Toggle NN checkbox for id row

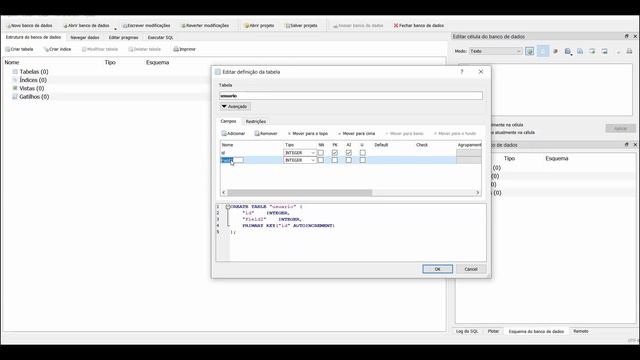tap(321, 153)
